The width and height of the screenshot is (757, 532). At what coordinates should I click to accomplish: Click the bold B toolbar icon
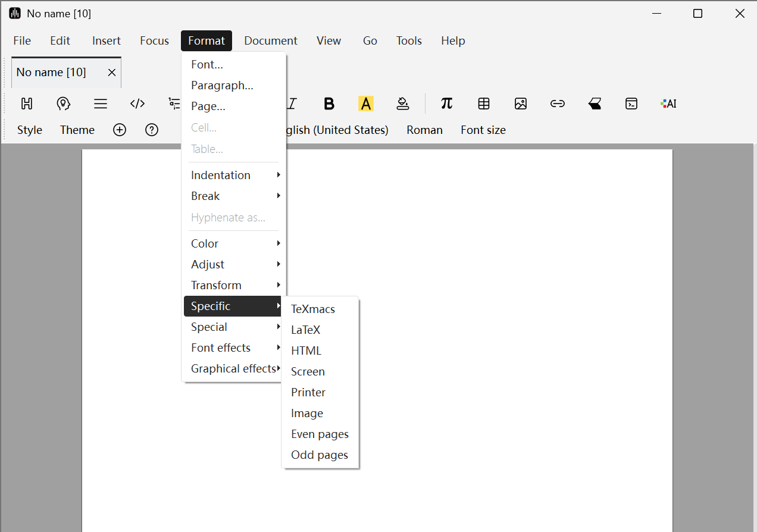point(329,104)
